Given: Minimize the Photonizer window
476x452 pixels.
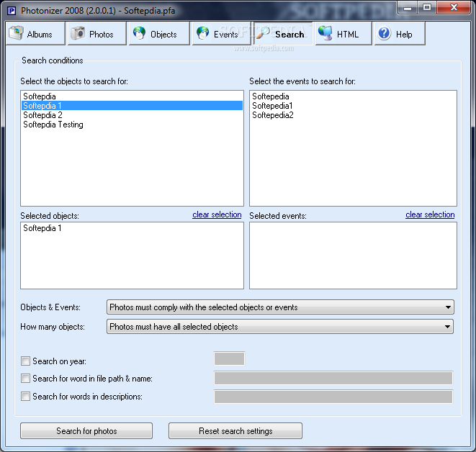Looking at the screenshot, I should [408, 7].
